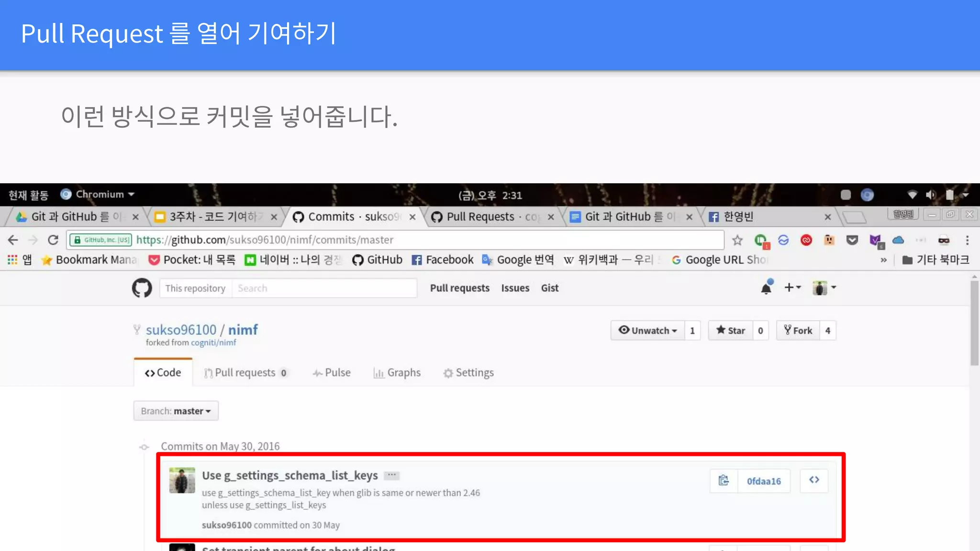
Task: Reload the page
Action: tap(53, 240)
